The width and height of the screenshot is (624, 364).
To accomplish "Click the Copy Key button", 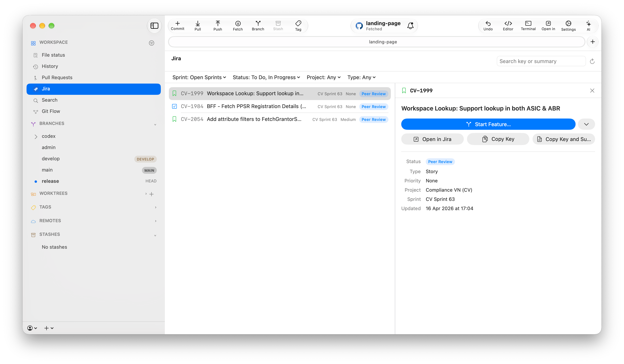I will point(498,139).
